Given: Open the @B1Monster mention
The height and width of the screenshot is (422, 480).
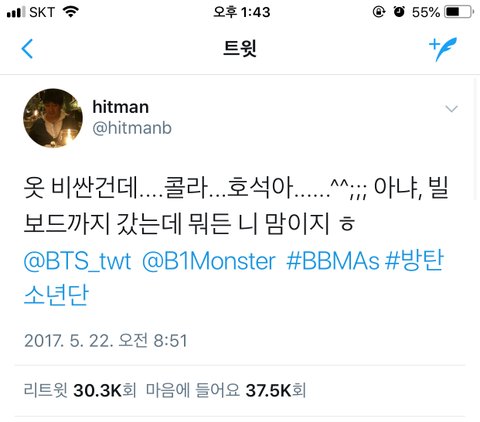Looking at the screenshot, I should 209,261.
